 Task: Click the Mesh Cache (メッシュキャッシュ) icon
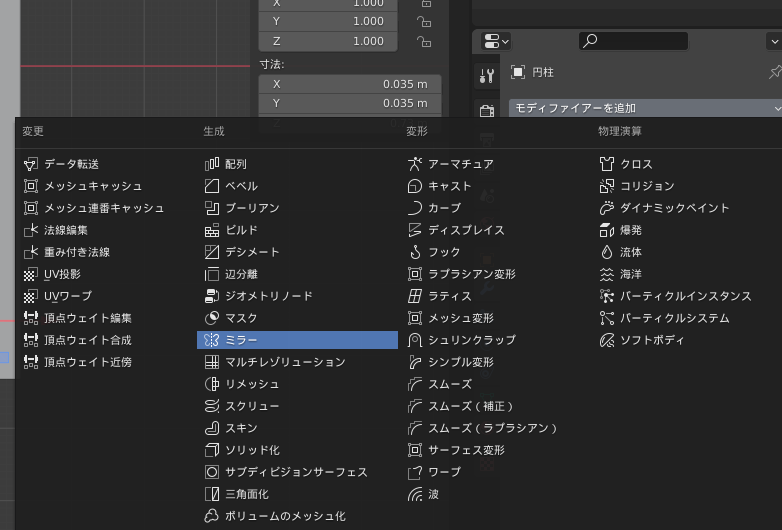tap(31, 186)
